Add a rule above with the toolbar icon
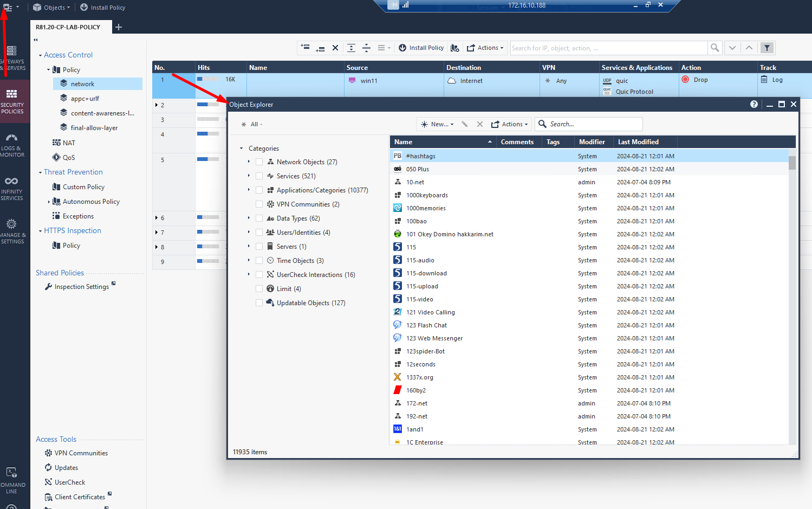This screenshot has width=812, height=509. coord(306,48)
